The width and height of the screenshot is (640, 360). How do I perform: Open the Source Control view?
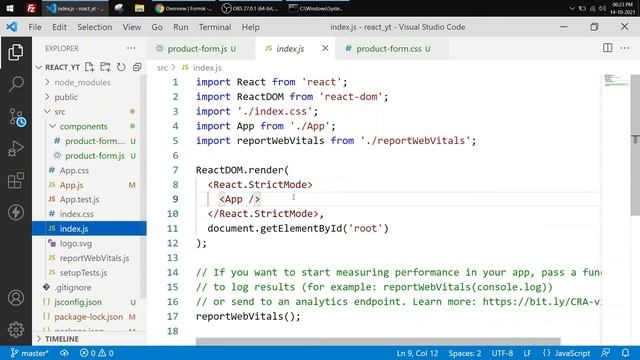[17, 117]
